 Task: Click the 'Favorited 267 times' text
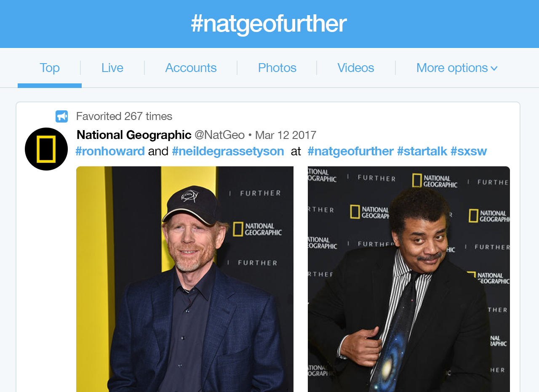click(124, 116)
